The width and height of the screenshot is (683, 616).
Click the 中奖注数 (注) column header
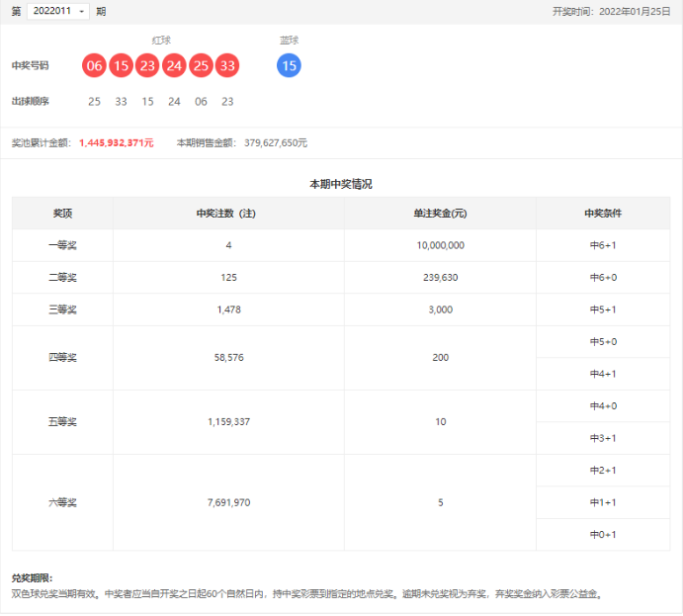(x=226, y=213)
